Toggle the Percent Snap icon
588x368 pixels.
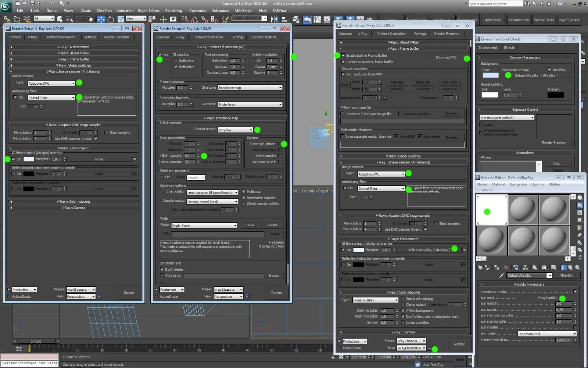click(x=204, y=19)
